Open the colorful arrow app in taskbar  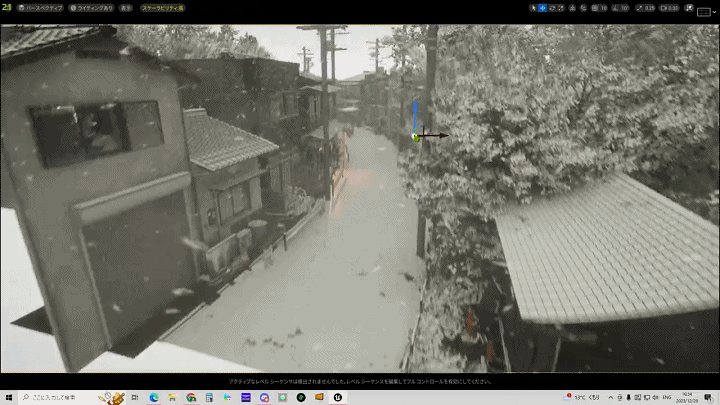pyautogui.click(x=227, y=397)
